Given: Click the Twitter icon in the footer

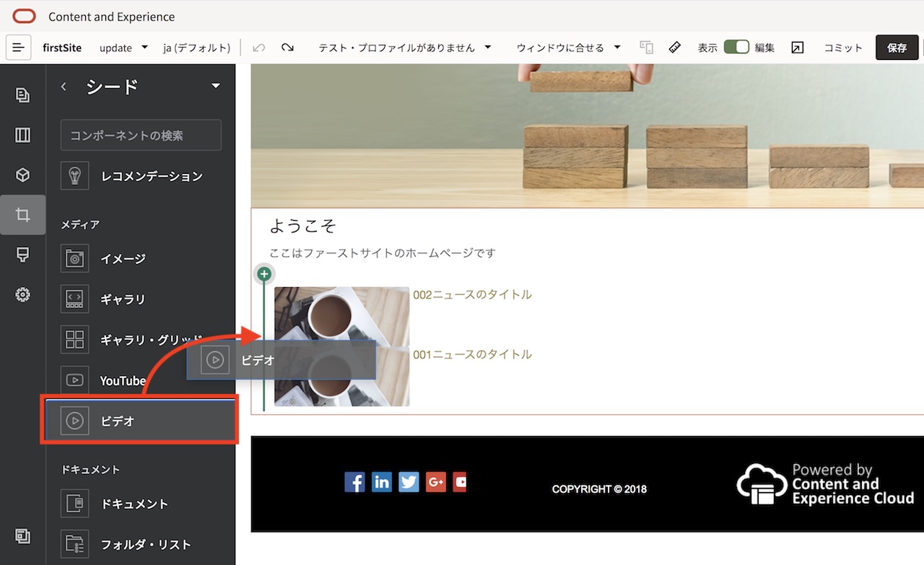Looking at the screenshot, I should (409, 482).
